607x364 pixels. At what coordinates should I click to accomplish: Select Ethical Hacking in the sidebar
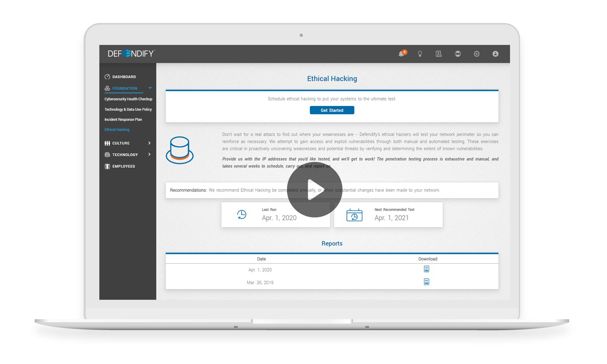117,130
